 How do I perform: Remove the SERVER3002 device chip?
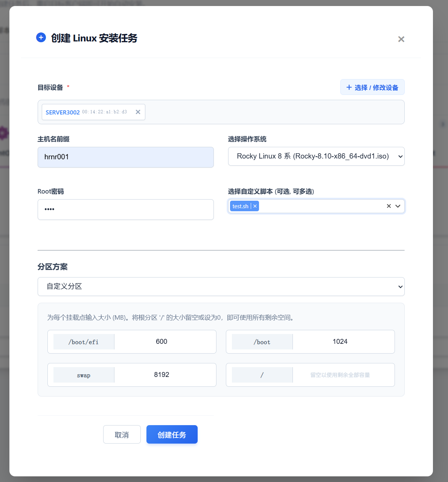coord(138,112)
